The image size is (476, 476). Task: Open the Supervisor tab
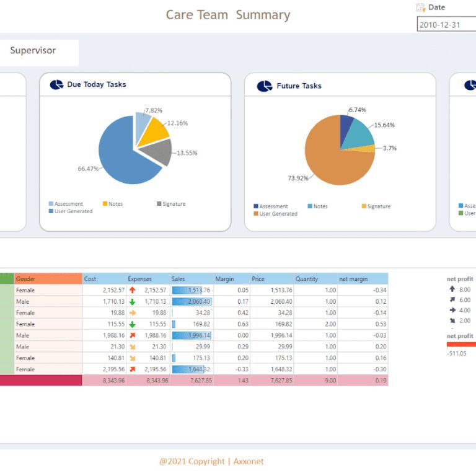click(33, 51)
